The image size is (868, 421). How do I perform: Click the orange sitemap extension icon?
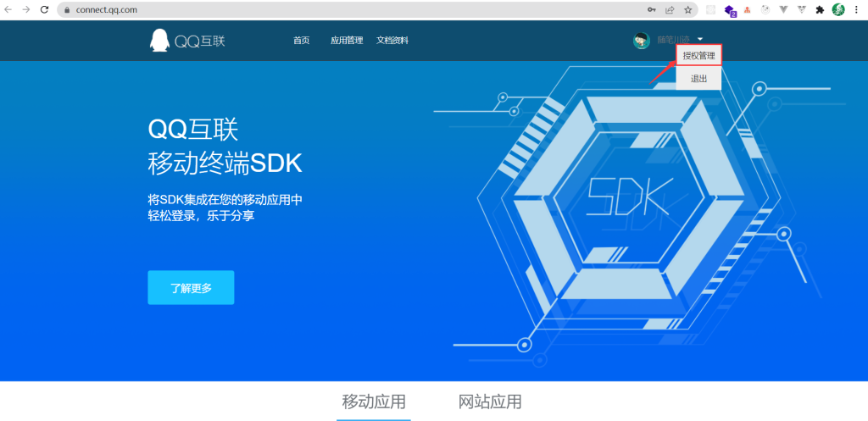[x=748, y=9]
